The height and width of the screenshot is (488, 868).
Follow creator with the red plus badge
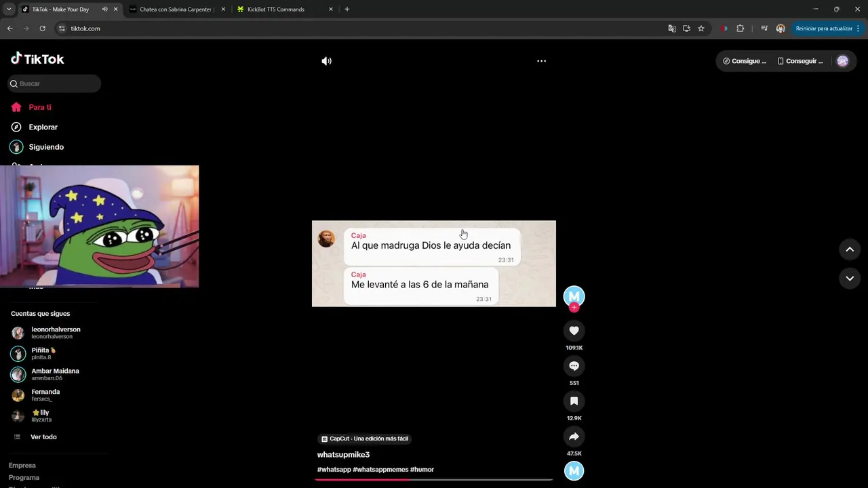(x=574, y=307)
